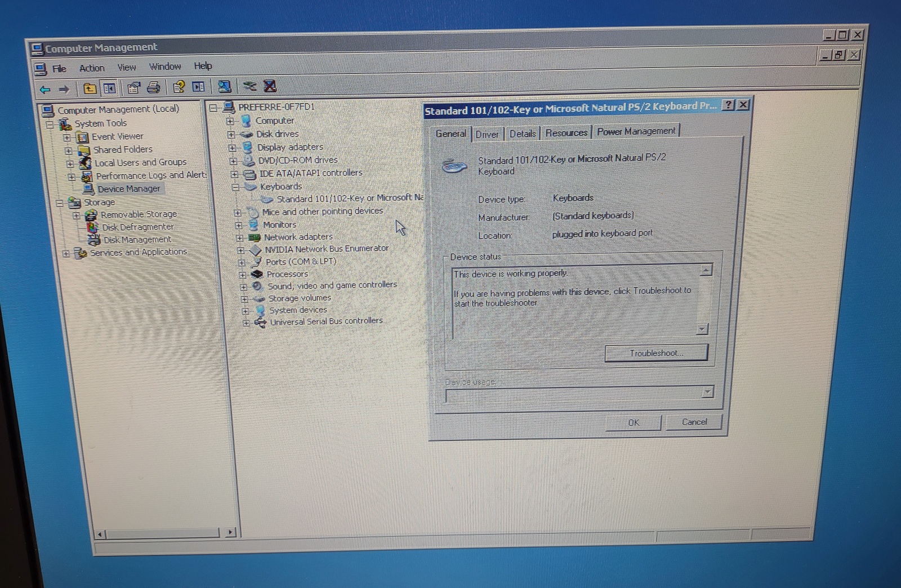Screen dimensions: 901x588
Task: Click the Help question mark toolbar icon
Action: 179,87
